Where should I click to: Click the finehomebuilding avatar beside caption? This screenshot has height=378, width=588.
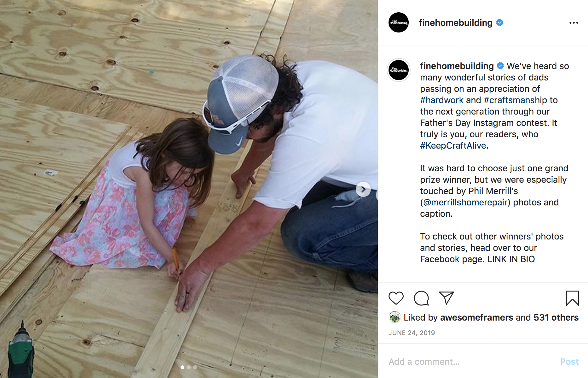[399, 70]
